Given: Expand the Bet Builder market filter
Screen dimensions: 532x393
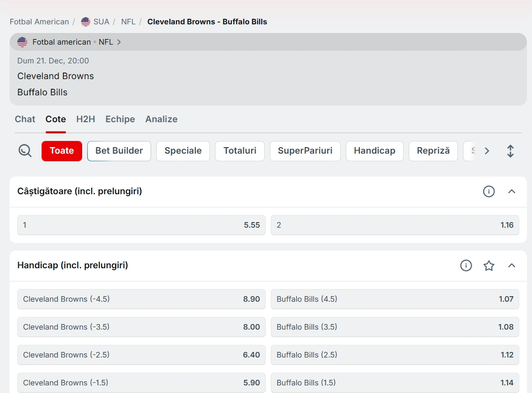Looking at the screenshot, I should point(119,151).
